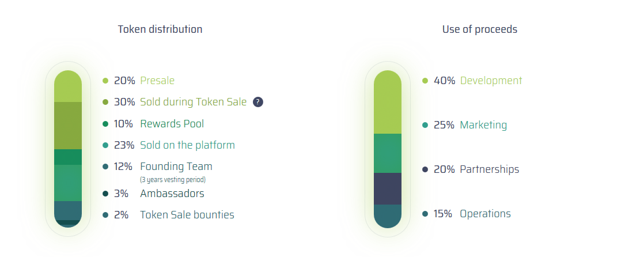Screen dimensions: 644x257
Task: Click the Marketing segment of proceeds bar
Action: [x=388, y=153]
